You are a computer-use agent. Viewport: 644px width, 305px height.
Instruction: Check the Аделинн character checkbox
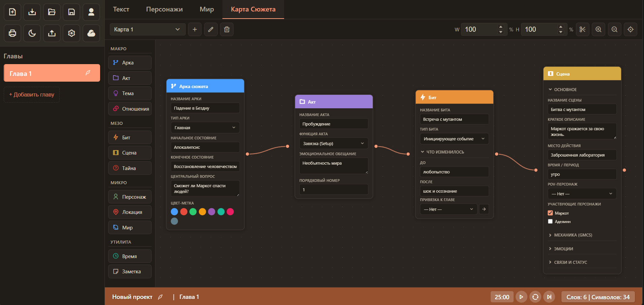[x=550, y=221]
